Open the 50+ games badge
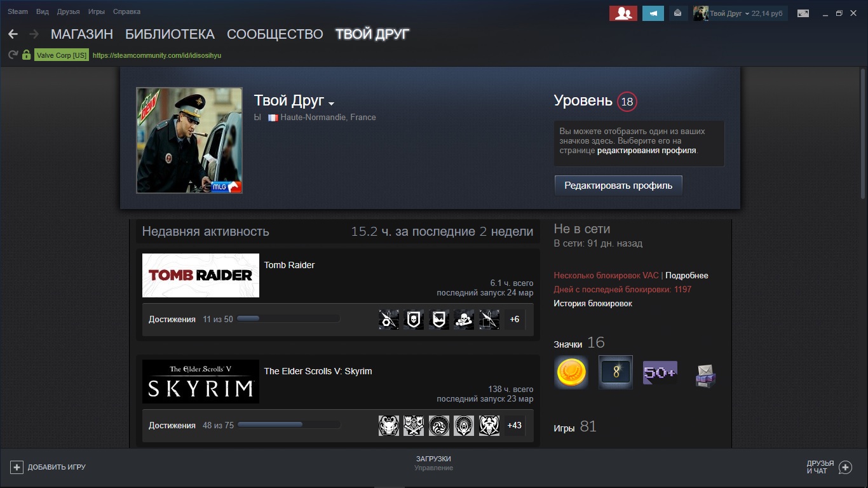The width and height of the screenshot is (868, 488). 660,372
